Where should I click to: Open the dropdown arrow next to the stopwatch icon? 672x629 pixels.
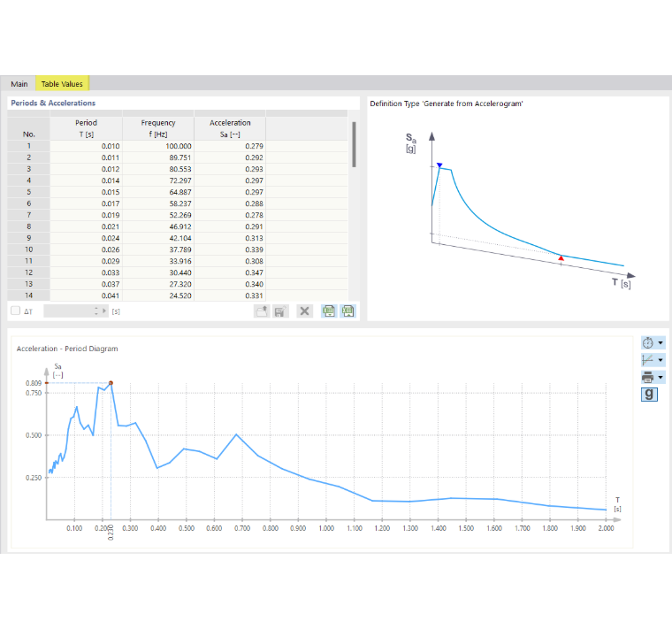(x=661, y=343)
